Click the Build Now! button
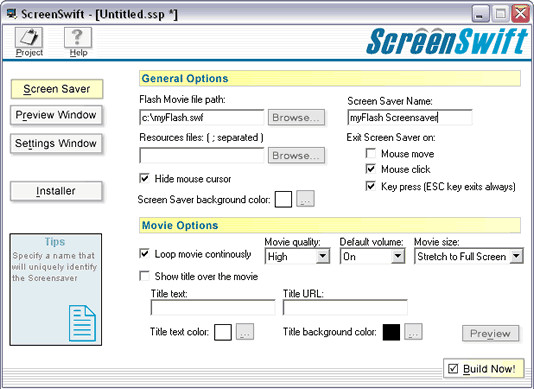 pos(483,368)
